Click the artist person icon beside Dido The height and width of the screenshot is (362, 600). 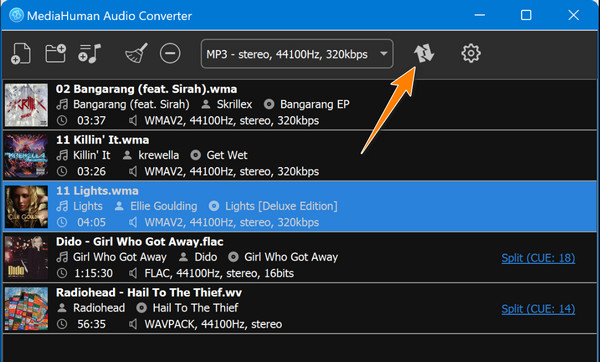(x=184, y=257)
